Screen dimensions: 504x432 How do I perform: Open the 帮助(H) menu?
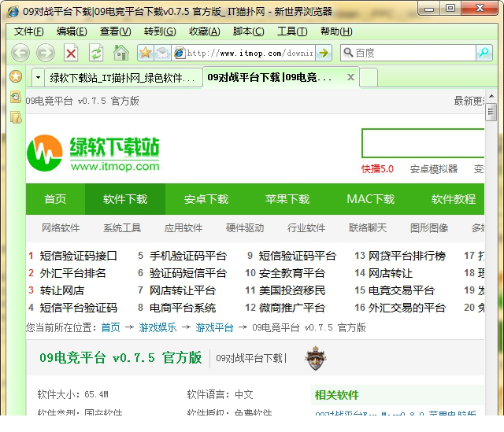click(336, 31)
